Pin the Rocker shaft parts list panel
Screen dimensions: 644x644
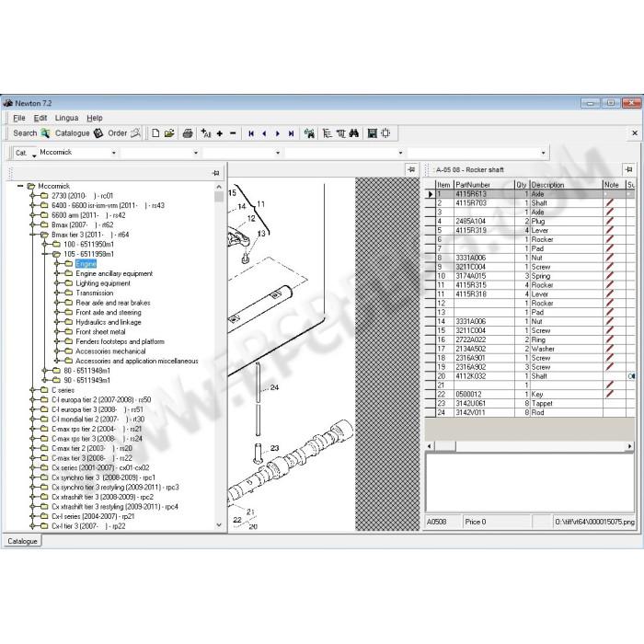point(628,169)
